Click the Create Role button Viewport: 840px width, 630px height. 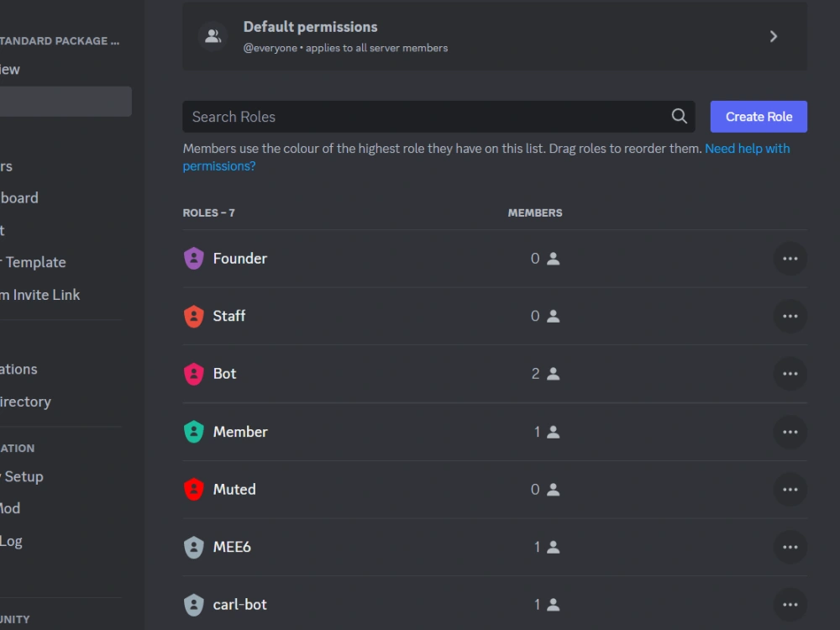click(x=759, y=116)
